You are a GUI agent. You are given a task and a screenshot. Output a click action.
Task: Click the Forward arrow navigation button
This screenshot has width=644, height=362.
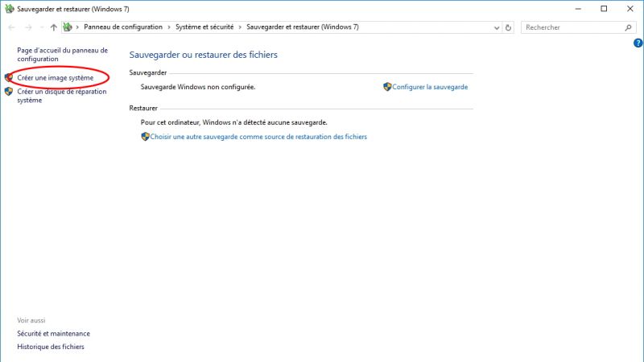pyautogui.click(x=28, y=27)
